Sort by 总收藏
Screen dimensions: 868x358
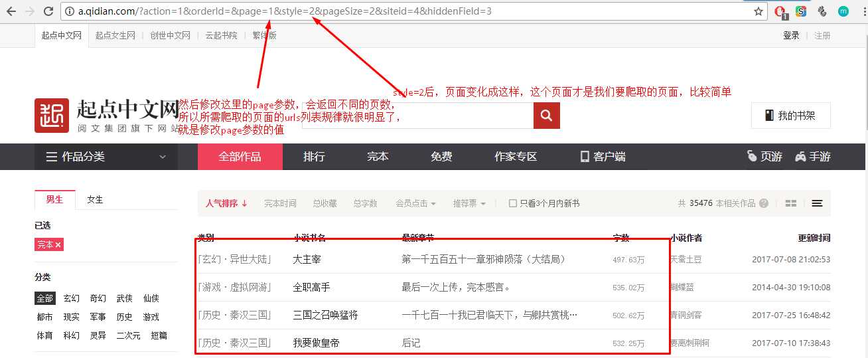point(325,203)
